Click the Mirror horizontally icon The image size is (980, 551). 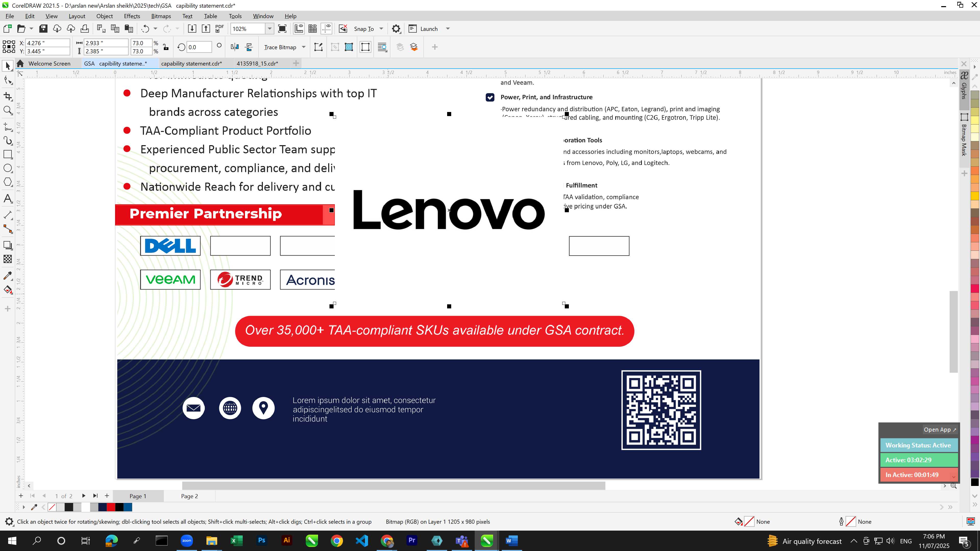click(x=235, y=47)
